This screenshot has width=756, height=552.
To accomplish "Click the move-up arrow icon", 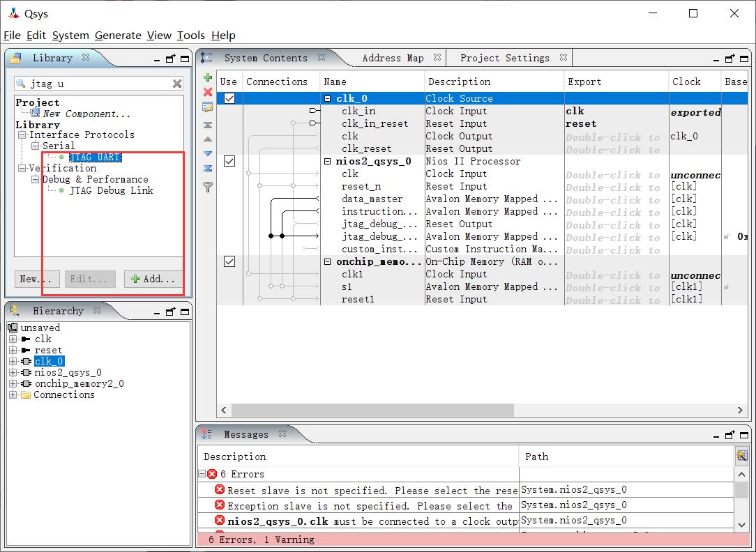I will (208, 139).
